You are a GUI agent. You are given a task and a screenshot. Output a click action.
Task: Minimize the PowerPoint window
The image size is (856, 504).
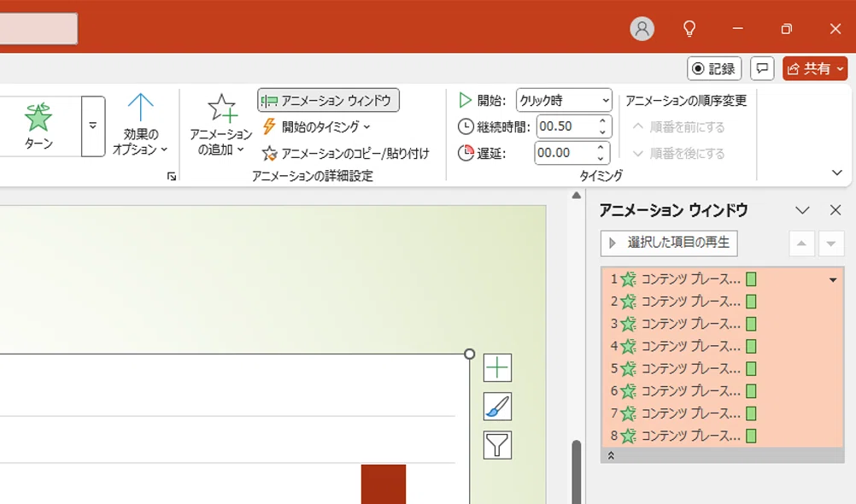pyautogui.click(x=738, y=28)
